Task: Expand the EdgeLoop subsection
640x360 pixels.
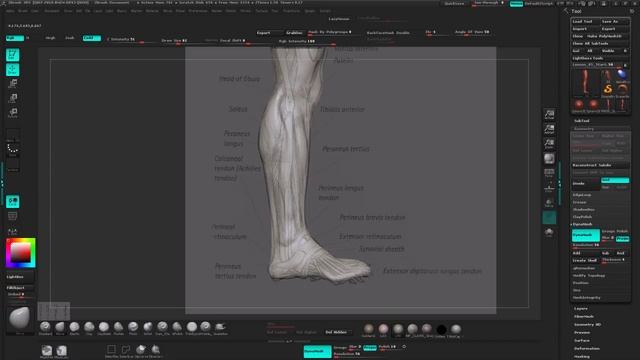Action: pyautogui.click(x=582, y=195)
